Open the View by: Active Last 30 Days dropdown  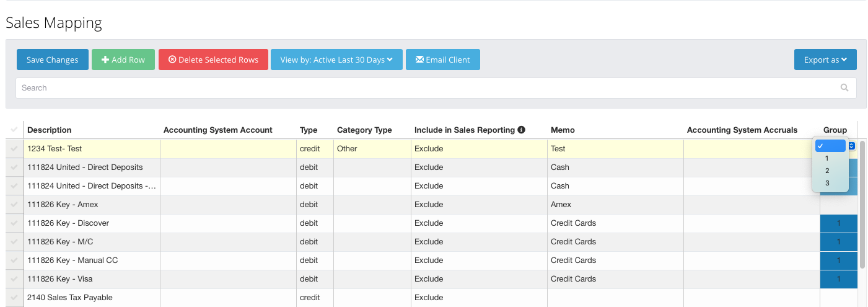(336, 60)
